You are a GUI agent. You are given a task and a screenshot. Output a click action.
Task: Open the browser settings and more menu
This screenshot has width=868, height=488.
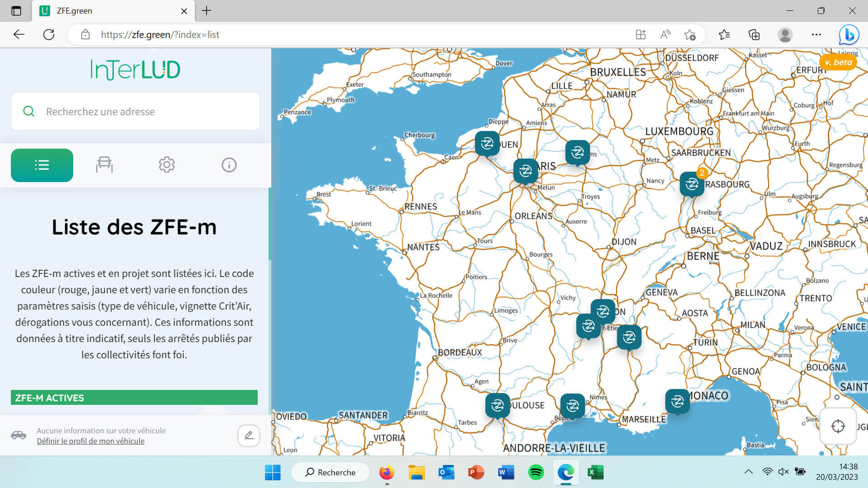(x=816, y=35)
